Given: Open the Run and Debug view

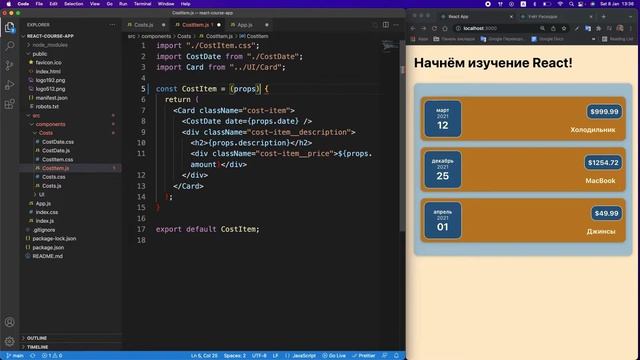Looking at the screenshot, I should 9,85.
